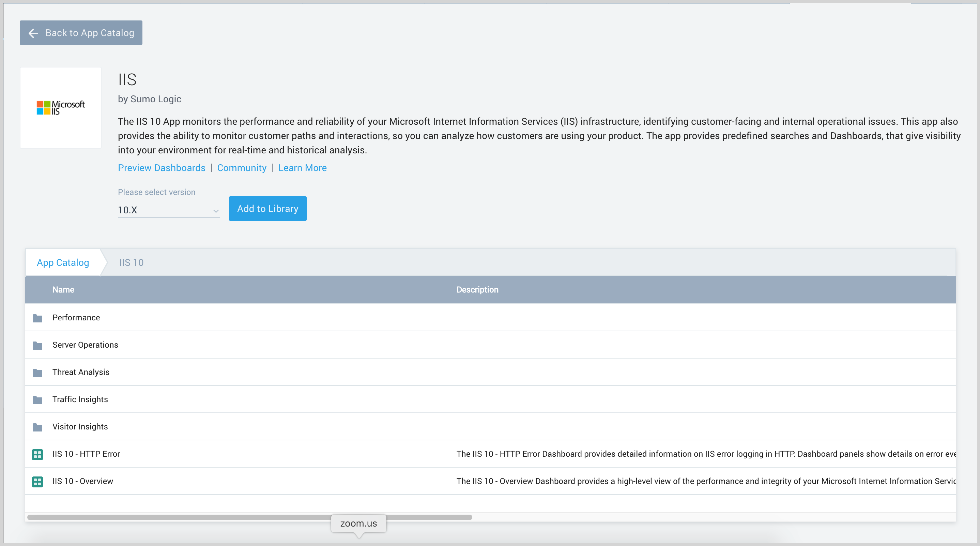Click the Description column header
The width and height of the screenshot is (980, 546).
point(477,290)
